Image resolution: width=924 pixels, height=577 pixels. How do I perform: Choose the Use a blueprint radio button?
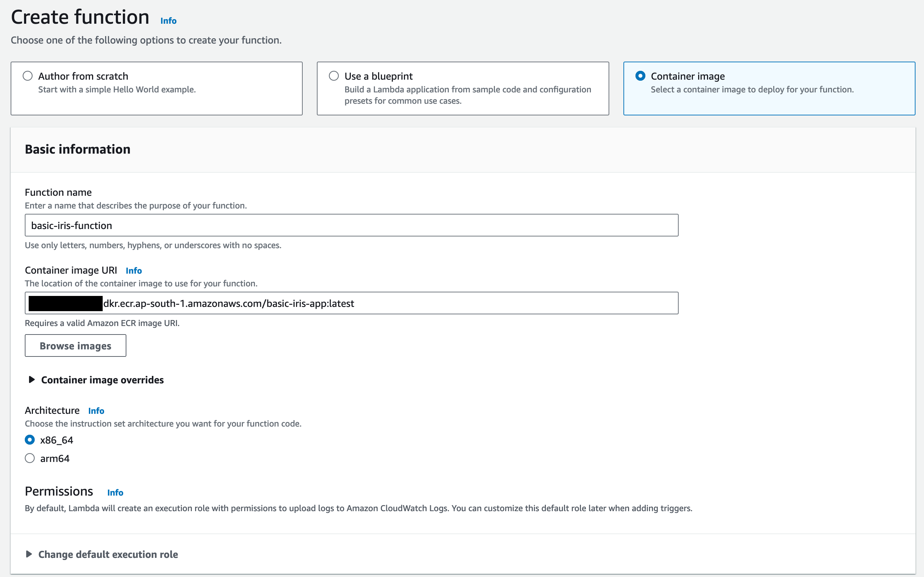[333, 76]
